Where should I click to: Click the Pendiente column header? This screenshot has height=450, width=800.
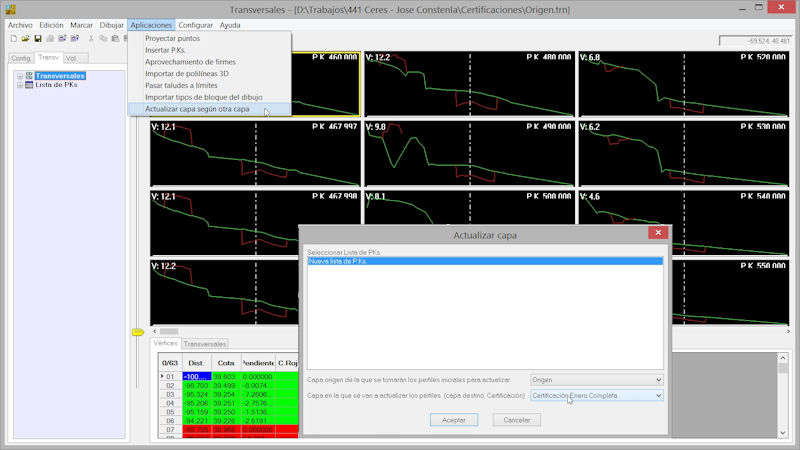click(258, 363)
